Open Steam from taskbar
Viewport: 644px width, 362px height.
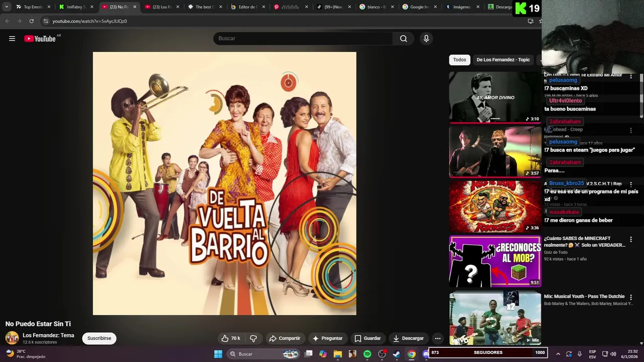tap(396, 354)
